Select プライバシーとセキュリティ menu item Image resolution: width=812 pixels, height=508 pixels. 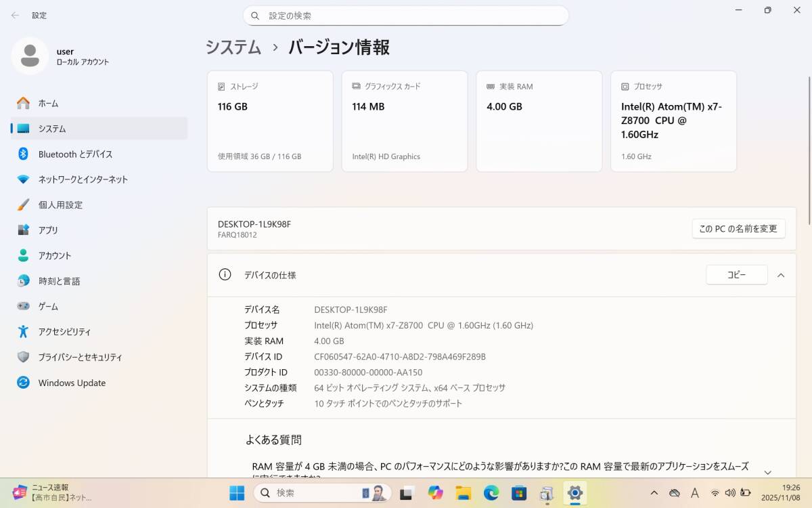(80, 358)
